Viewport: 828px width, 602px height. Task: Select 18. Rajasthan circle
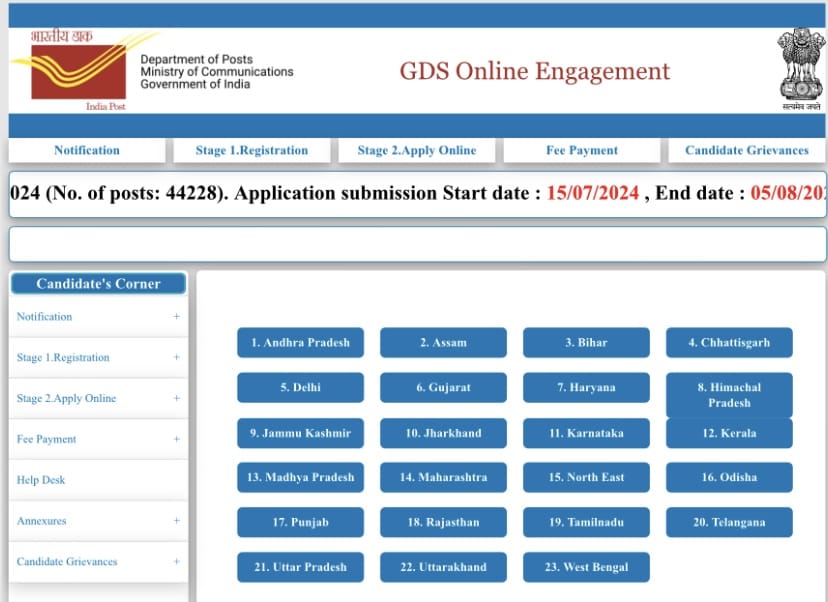[444, 522]
